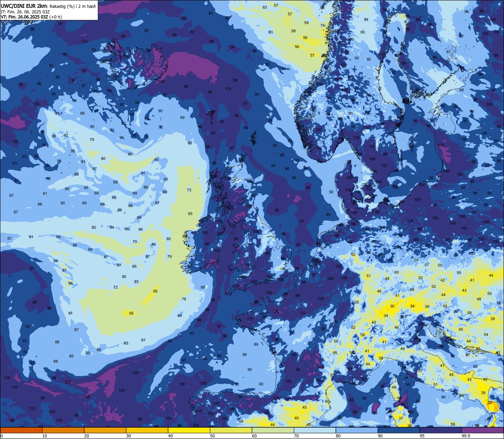Click the legend label '50'
The image size is (504, 439).
click(213, 436)
